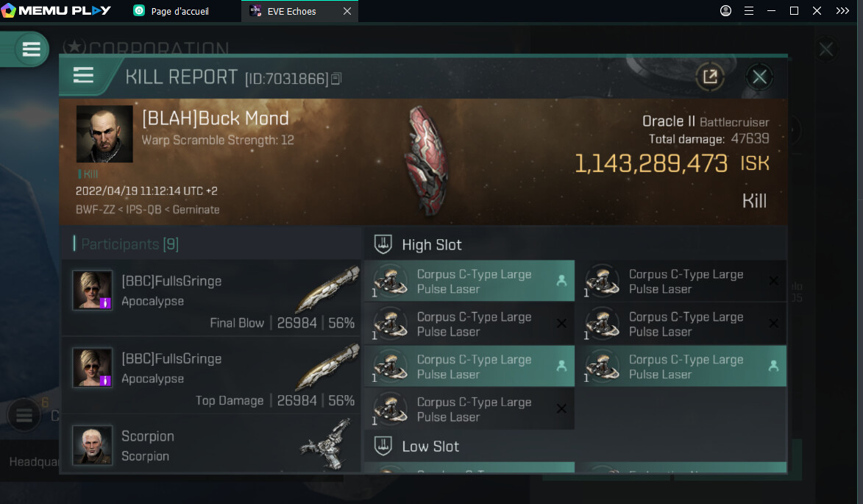This screenshot has height=504, width=863.
Task: Open the MEmu account profile icon
Action: click(725, 11)
